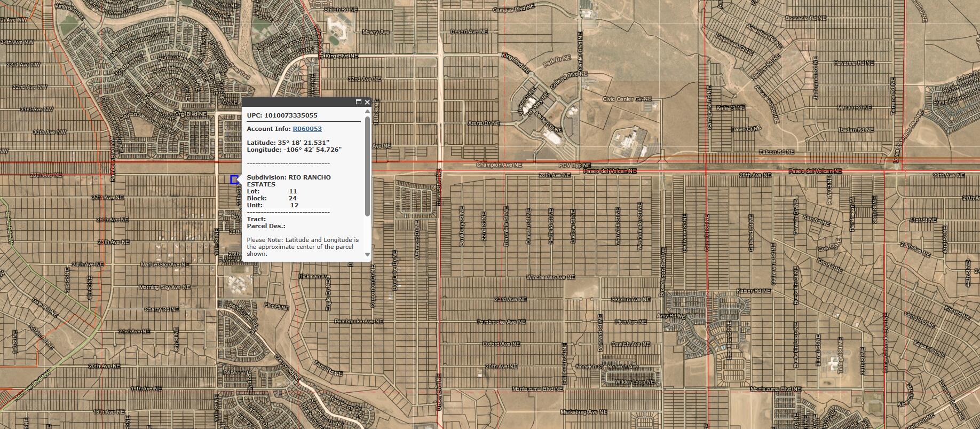Open the R060053 account info link
Image resolution: width=980 pixels, height=429 pixels.
[307, 129]
